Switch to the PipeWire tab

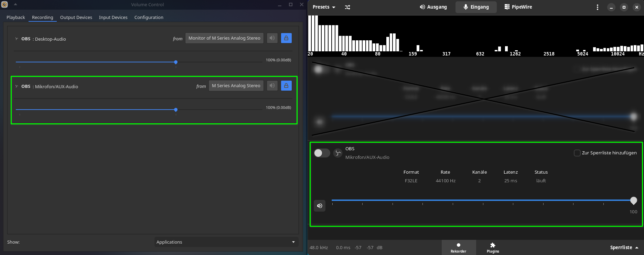pyautogui.click(x=518, y=7)
